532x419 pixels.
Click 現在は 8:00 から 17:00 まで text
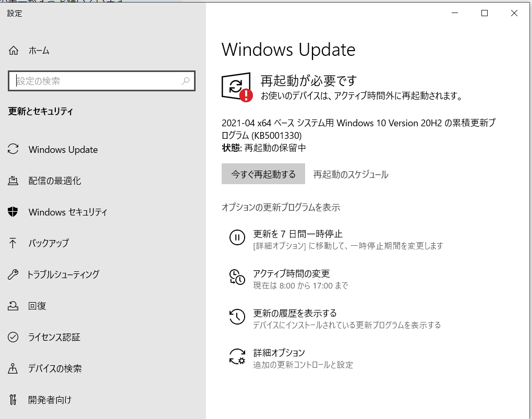click(300, 285)
